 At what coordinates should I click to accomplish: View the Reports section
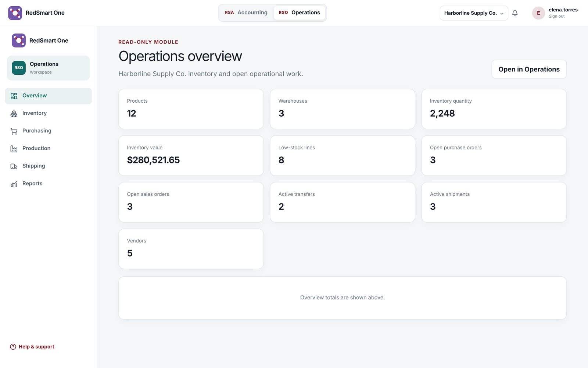click(48, 184)
